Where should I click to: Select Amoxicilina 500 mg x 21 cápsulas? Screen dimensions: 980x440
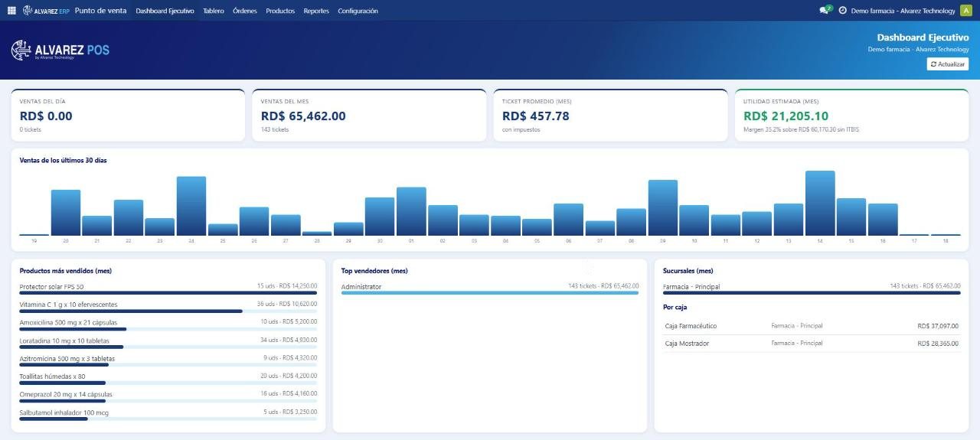pyautogui.click(x=68, y=322)
